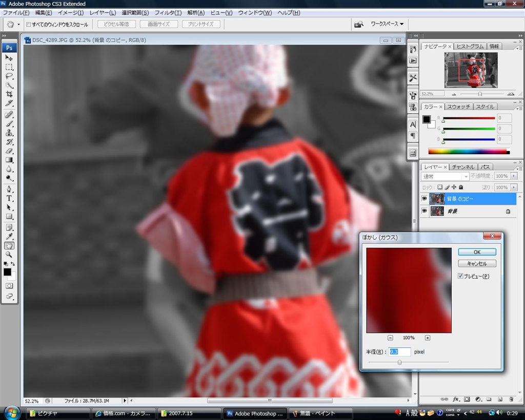
Task: Open the Color panel options menu
Action: (519, 109)
